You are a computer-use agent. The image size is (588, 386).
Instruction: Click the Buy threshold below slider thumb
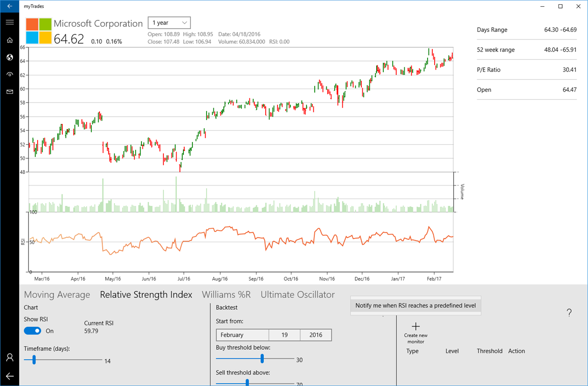262,359
